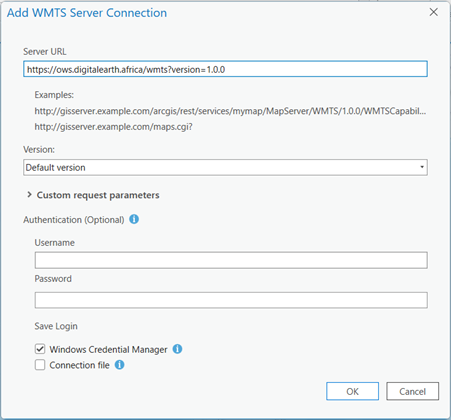
Task: Show Authentication info tooltip icon
Action: pyautogui.click(x=134, y=219)
